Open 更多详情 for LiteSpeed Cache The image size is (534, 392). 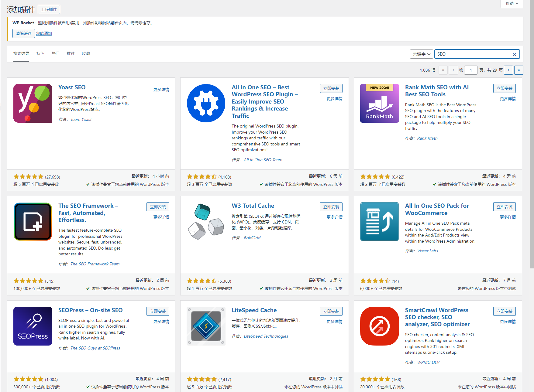[334, 322]
